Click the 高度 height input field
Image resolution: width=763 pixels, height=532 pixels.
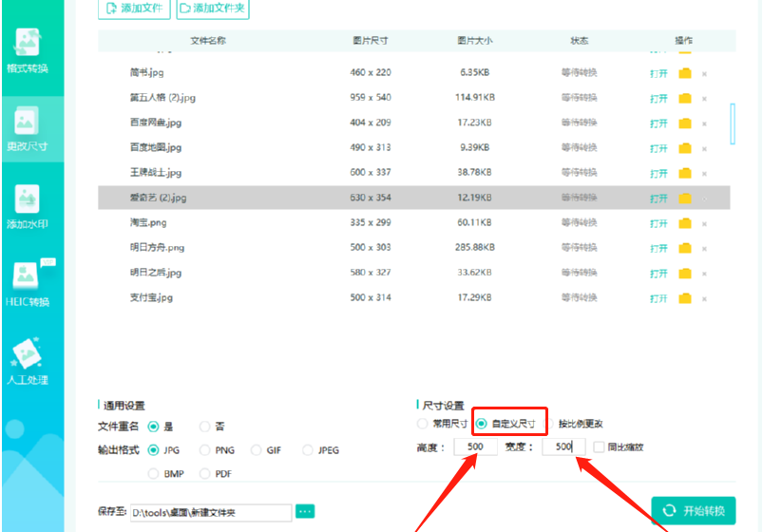[475, 446]
